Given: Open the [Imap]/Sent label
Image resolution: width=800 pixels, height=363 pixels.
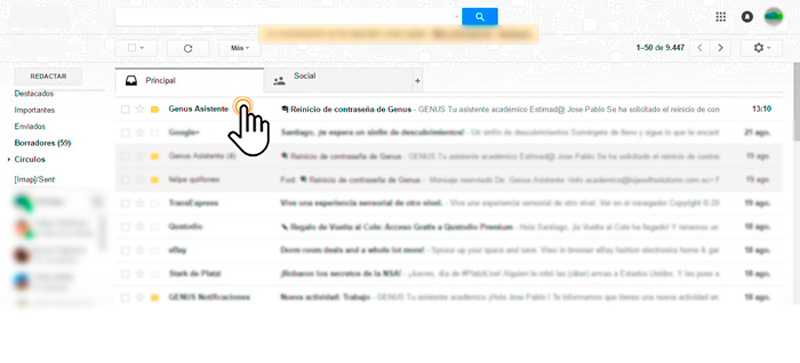Looking at the screenshot, I should 34,180.
